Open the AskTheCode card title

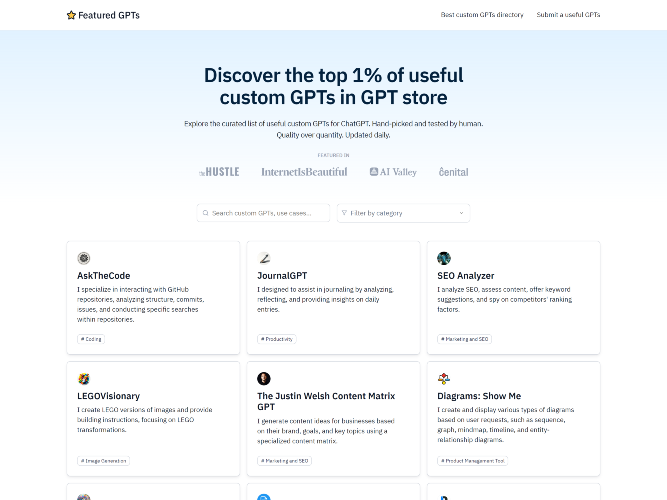[x=104, y=276]
